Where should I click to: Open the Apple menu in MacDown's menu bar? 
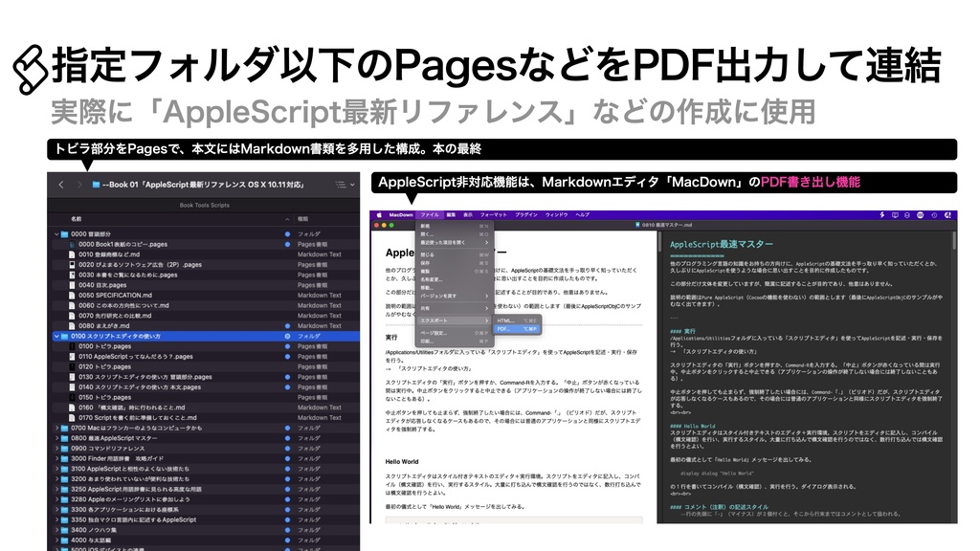378,215
